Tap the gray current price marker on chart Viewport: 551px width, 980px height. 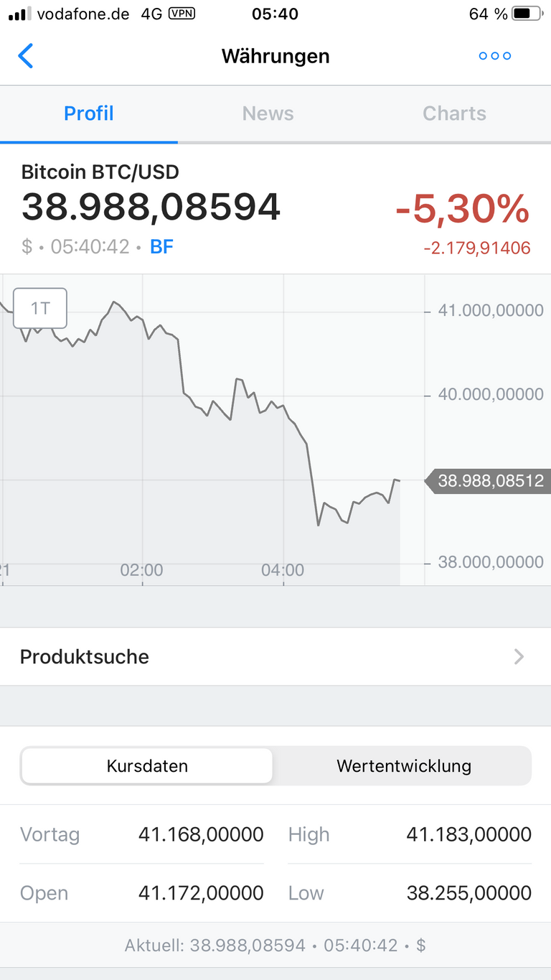[489, 480]
